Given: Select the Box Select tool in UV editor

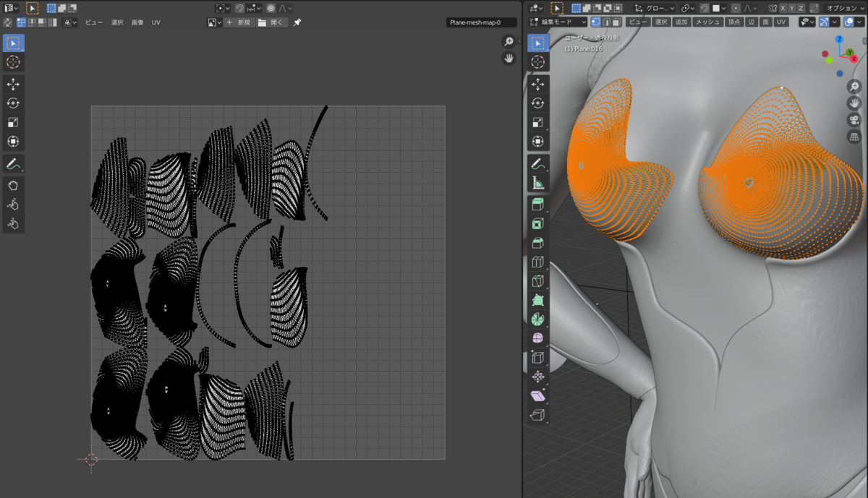Looking at the screenshot, I should coord(13,43).
